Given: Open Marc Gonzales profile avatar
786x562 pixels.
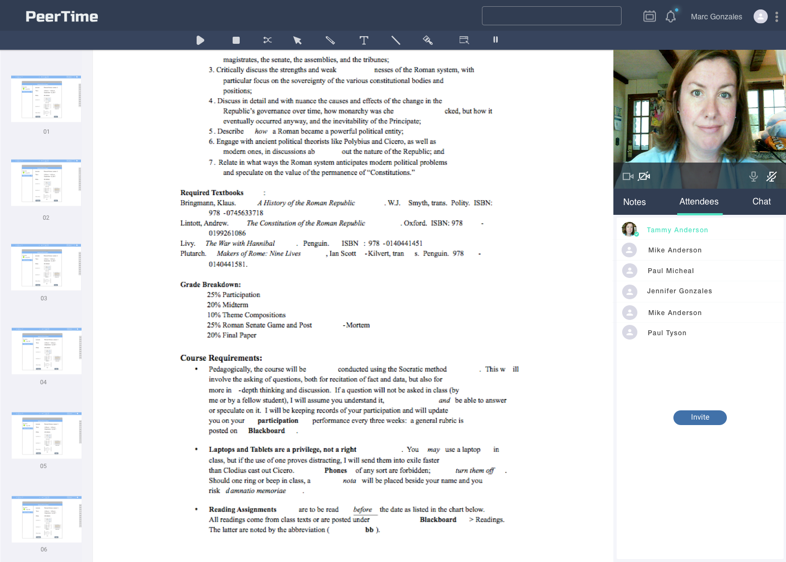Looking at the screenshot, I should (x=760, y=17).
